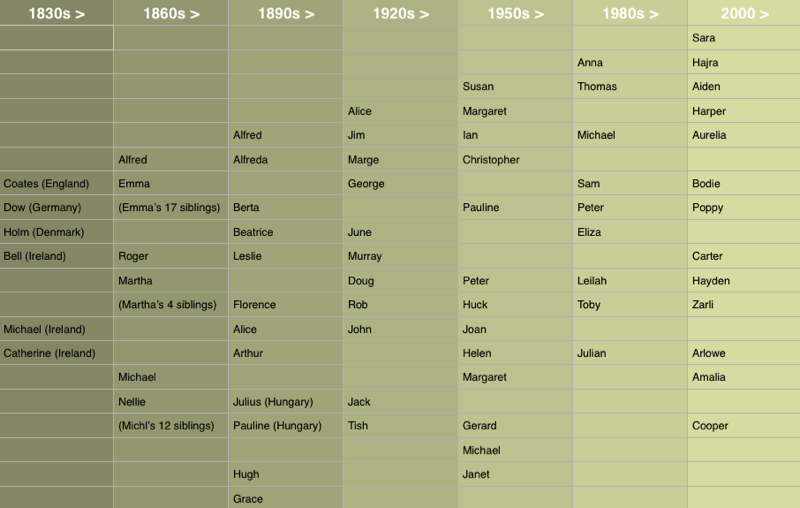Screen dimensions: 800x508
Task: Click the Arlowe cell
Action: [x=708, y=353]
